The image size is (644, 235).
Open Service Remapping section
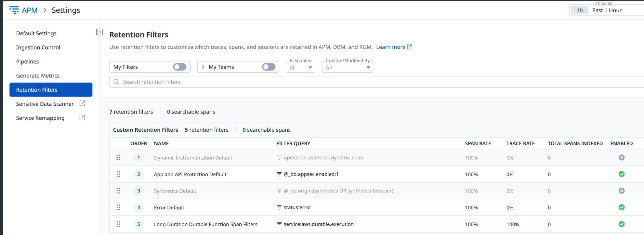coord(40,118)
